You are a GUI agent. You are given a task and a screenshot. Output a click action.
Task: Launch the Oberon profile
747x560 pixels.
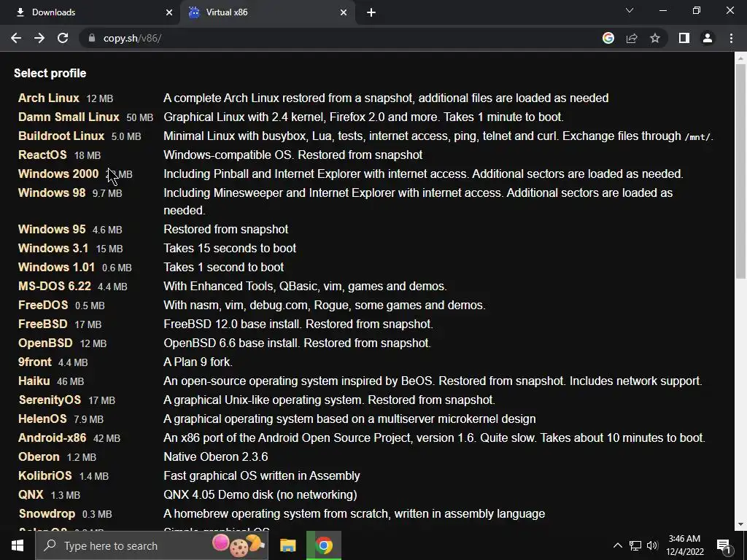coord(39,457)
